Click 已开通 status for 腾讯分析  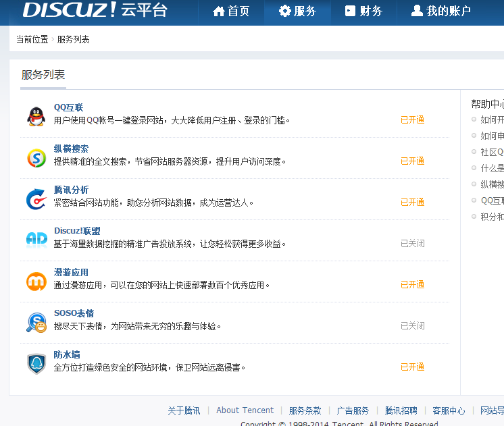coord(412,202)
